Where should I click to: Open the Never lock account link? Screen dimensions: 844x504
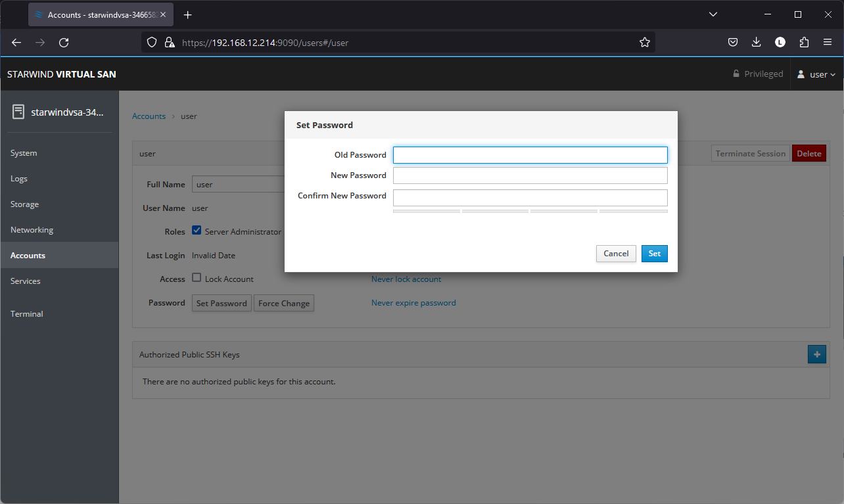click(x=406, y=279)
